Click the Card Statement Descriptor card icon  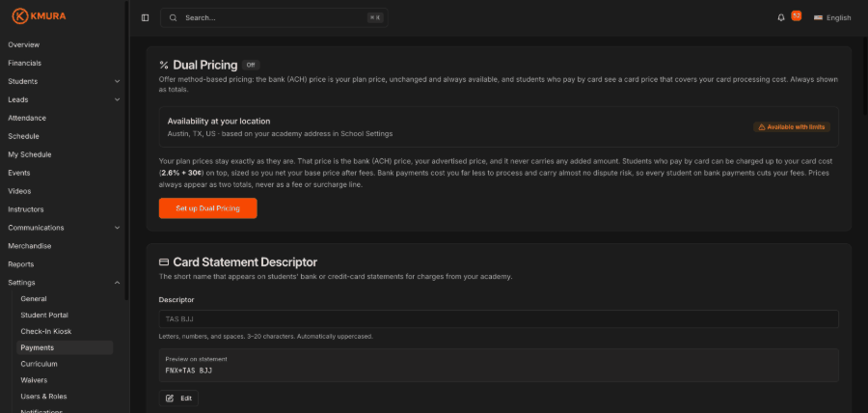(164, 262)
